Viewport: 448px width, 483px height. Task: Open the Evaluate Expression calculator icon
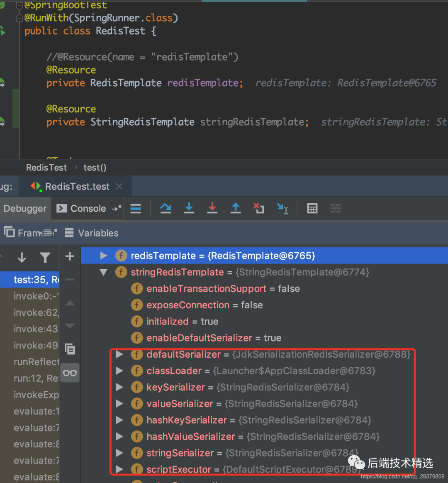312,208
